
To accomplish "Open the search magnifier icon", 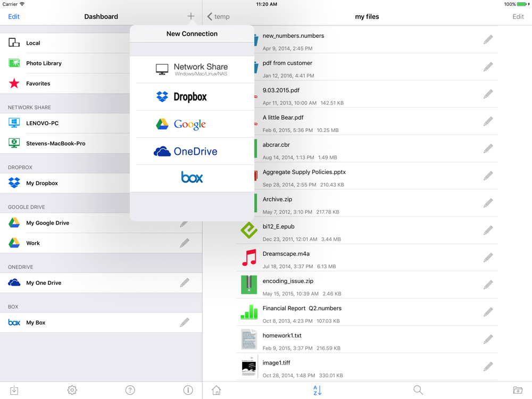I will click(418, 390).
